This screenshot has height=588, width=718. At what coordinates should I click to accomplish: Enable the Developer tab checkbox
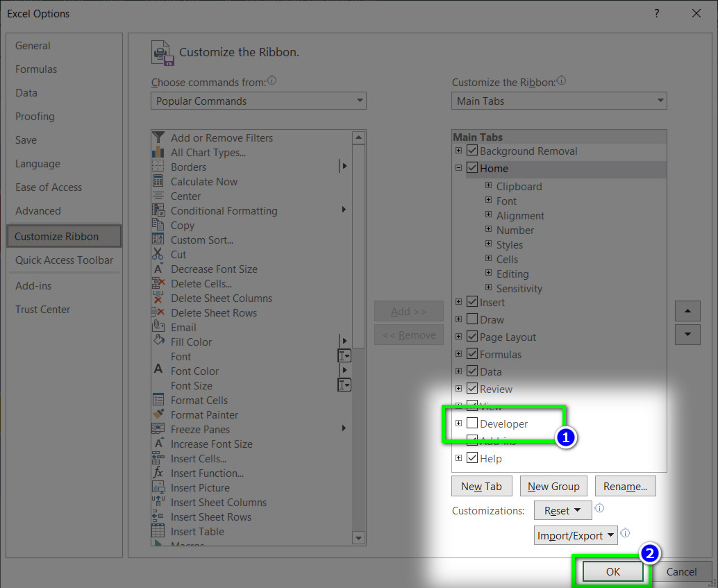click(472, 423)
